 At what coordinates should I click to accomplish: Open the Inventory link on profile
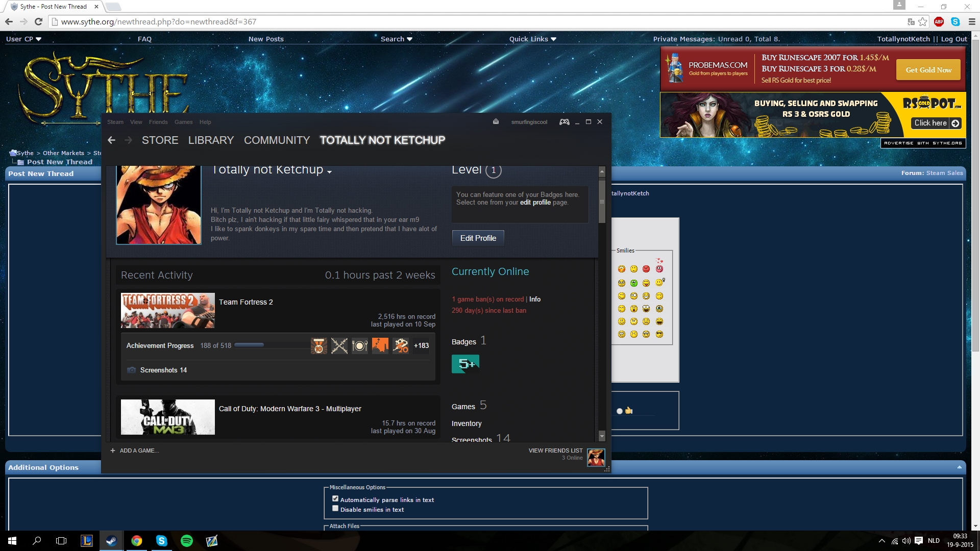coord(467,423)
